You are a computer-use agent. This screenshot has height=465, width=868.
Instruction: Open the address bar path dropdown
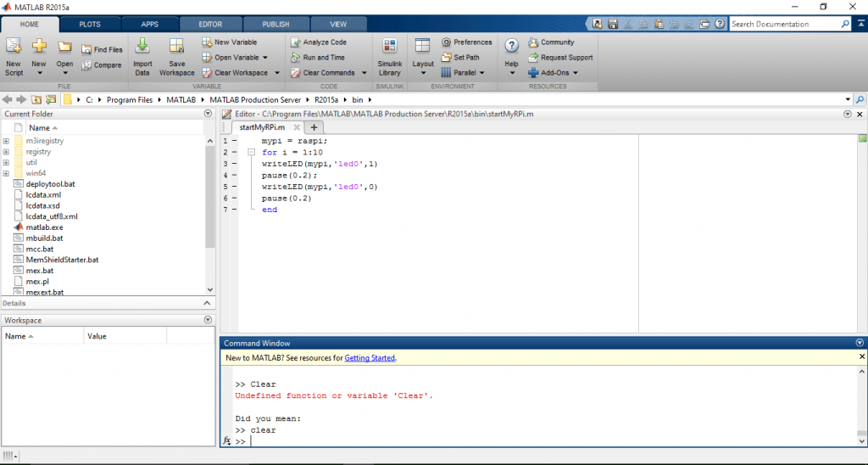848,100
